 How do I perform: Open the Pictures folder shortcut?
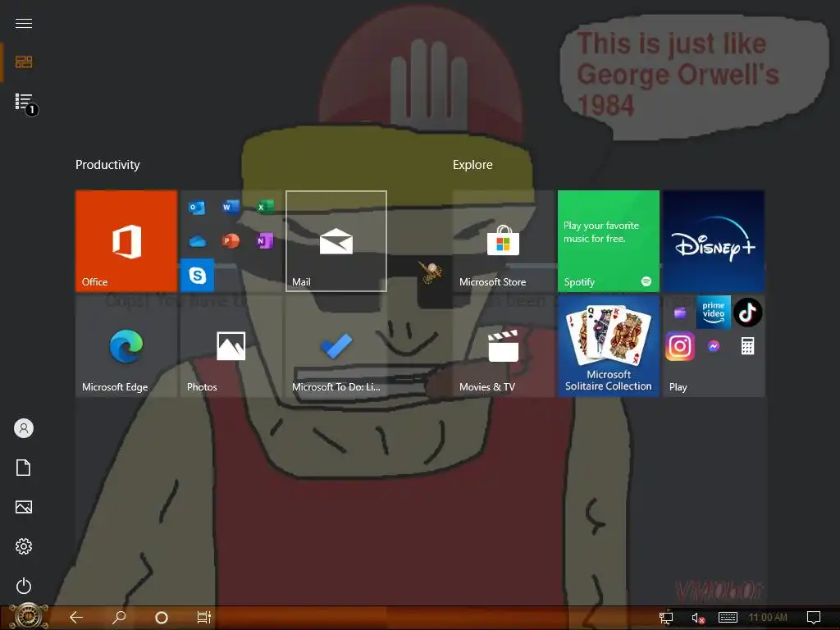24,507
